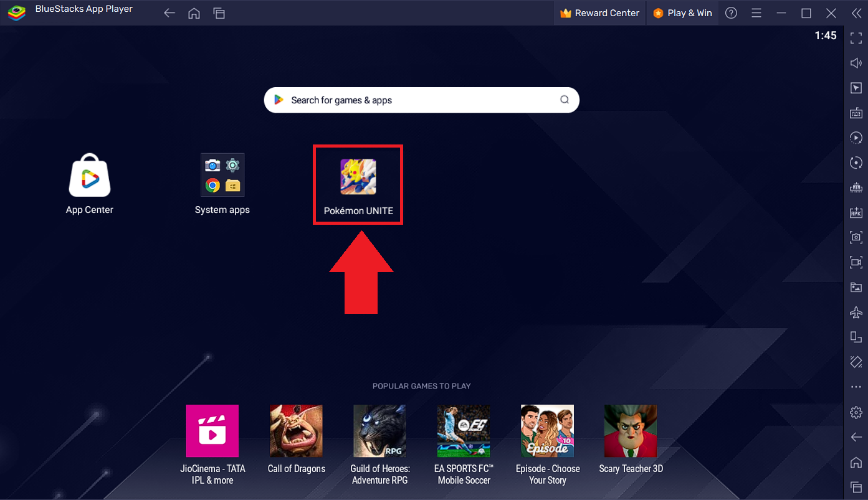Take a screenshot using the sidebar camera tool

click(x=856, y=237)
